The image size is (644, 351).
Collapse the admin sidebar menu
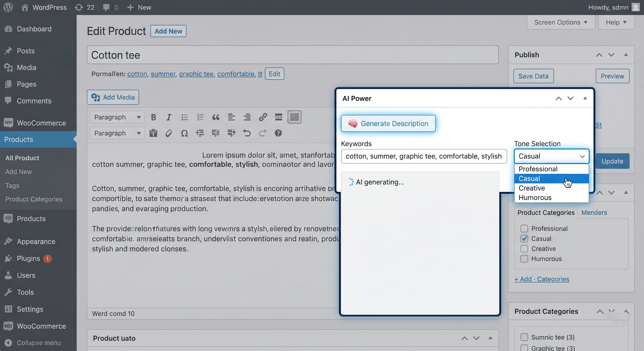[33, 343]
